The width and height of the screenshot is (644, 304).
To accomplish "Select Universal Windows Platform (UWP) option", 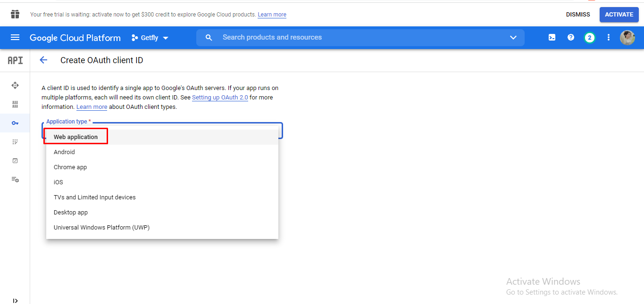I will pyautogui.click(x=101, y=228).
